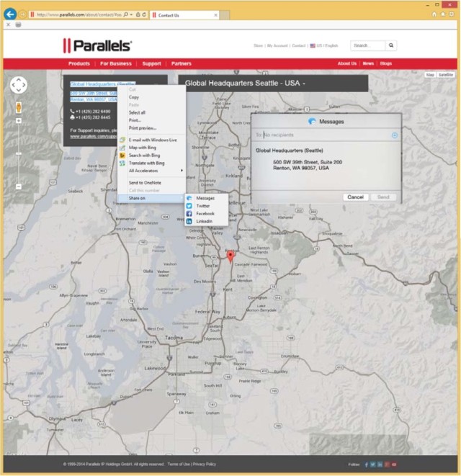This screenshot has width=461, height=476.
Task: Click the To recipients field in Messages
Action: coord(324,135)
